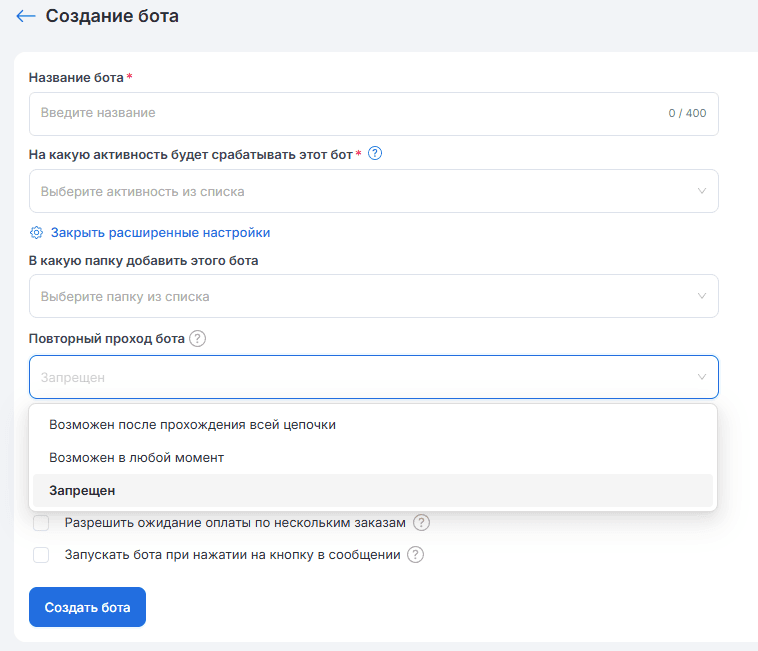Show help for Повторный проход бота
Screen dimensions: 758x651
[197, 338]
